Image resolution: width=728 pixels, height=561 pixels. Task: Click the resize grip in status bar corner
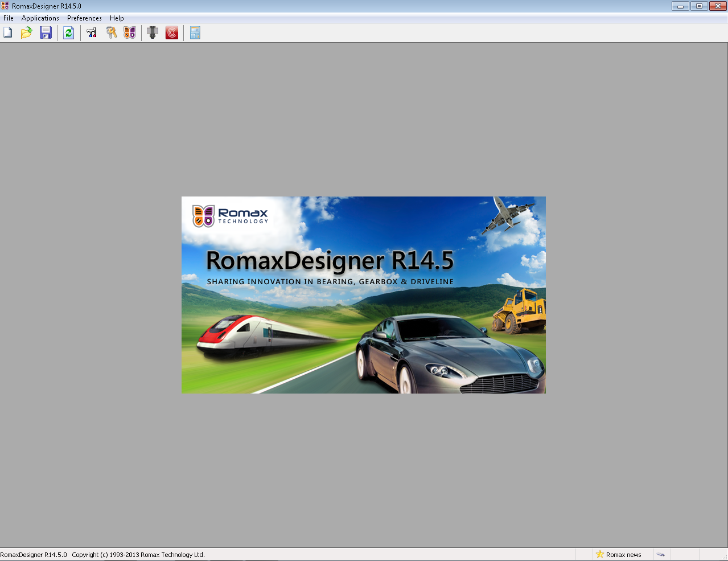pos(724,557)
